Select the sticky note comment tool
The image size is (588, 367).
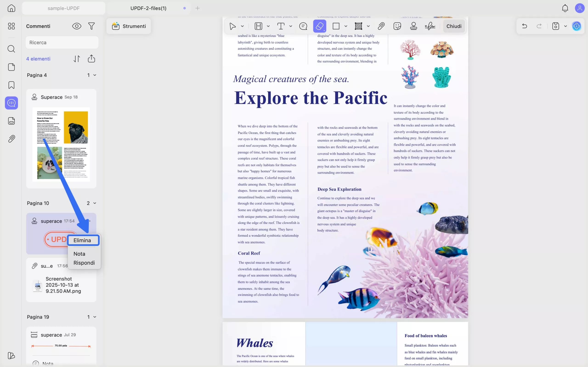tap(303, 26)
